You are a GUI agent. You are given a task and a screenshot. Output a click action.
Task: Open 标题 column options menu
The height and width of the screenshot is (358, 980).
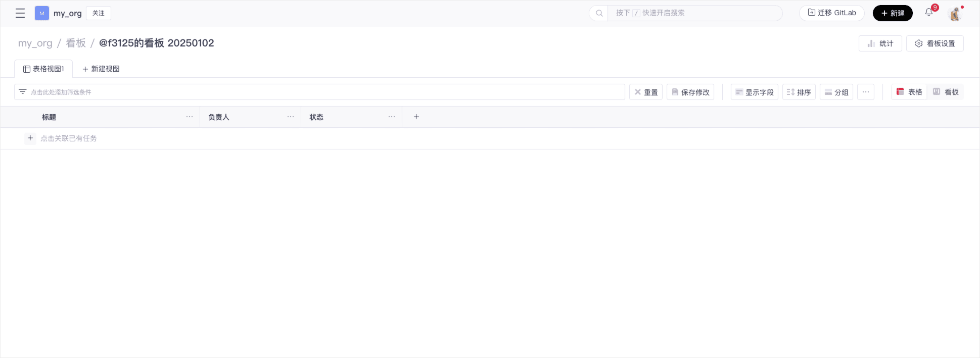(190, 117)
